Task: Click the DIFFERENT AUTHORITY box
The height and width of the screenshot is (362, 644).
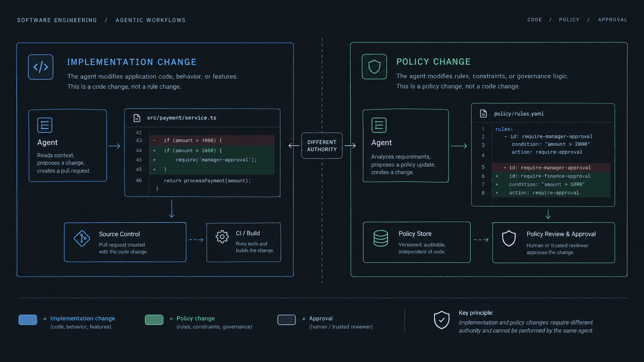Action: 322,146
